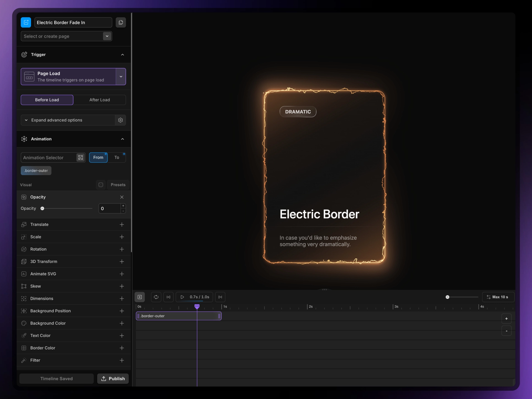Switch to the After Load option
This screenshot has width=532, height=399.
pyautogui.click(x=99, y=100)
